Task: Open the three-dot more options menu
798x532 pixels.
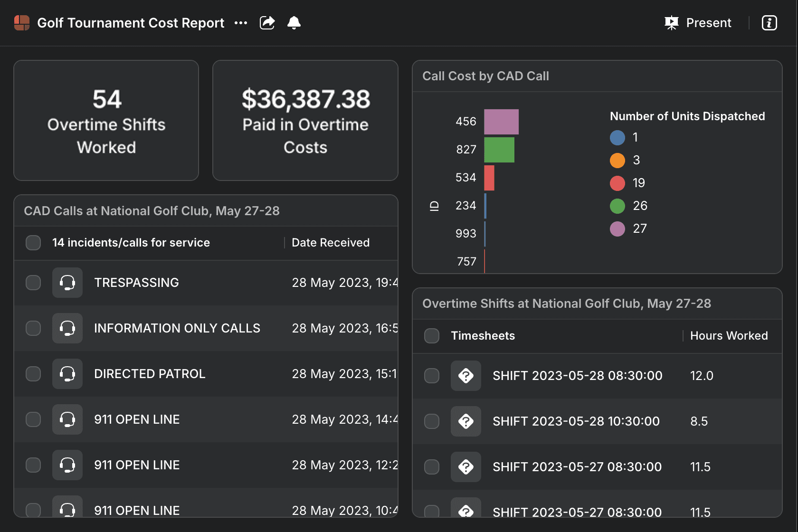Action: [x=241, y=23]
